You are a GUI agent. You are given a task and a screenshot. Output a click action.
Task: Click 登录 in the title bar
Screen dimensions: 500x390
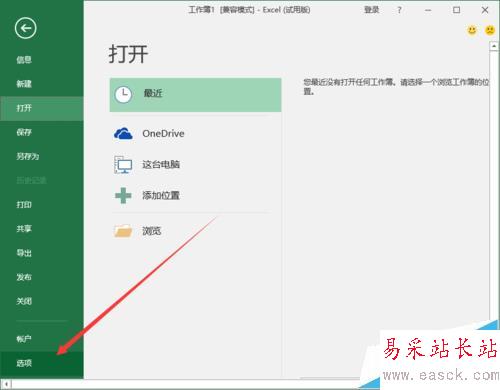[371, 10]
